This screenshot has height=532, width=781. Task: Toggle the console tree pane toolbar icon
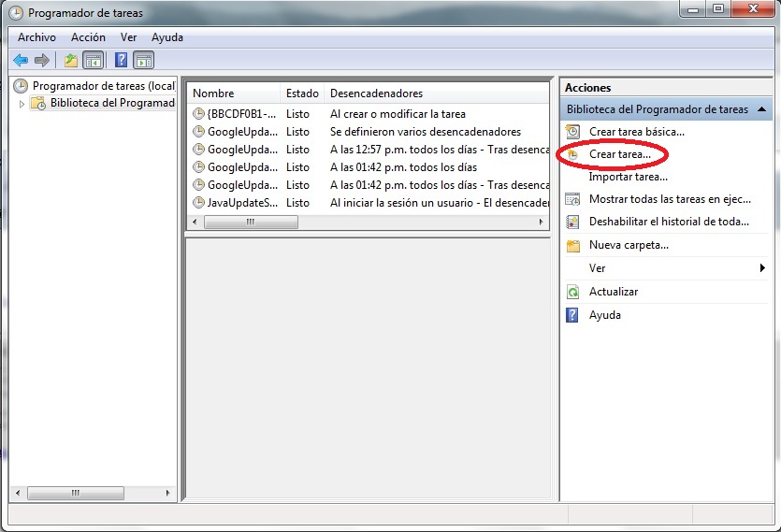click(93, 61)
